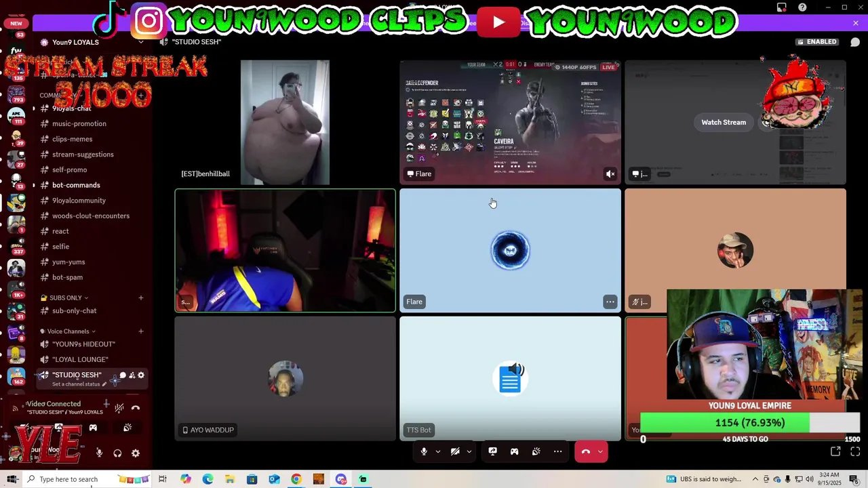Share your screen from call controls
The height and width of the screenshot is (488, 868).
[493, 451]
